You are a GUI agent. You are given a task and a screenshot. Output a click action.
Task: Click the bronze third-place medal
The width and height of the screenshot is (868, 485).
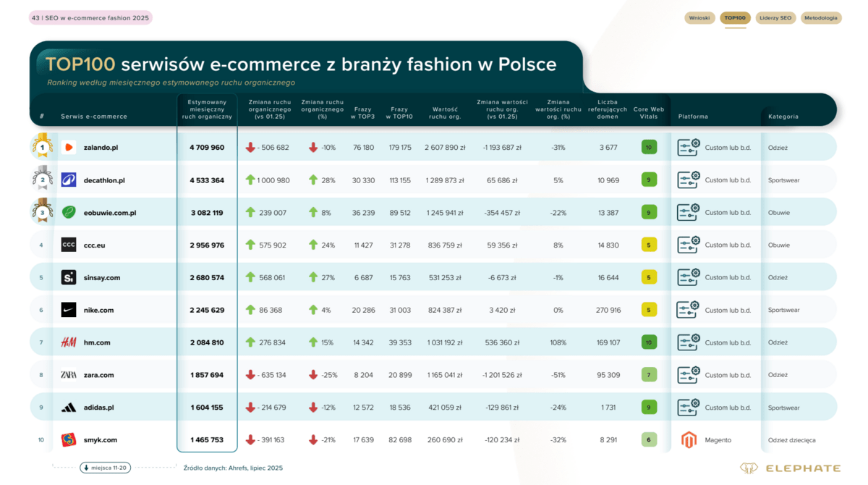[x=42, y=211]
